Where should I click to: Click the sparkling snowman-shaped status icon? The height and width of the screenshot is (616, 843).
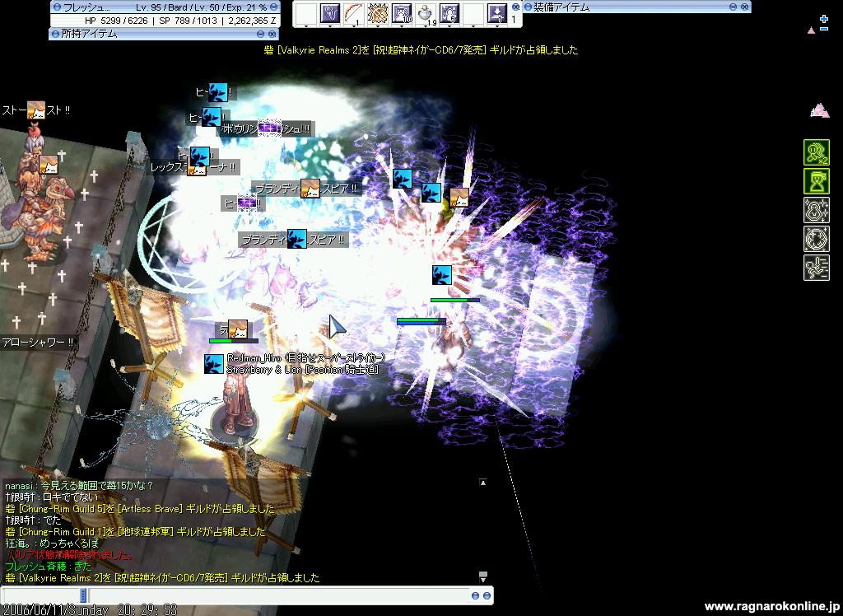(x=816, y=210)
